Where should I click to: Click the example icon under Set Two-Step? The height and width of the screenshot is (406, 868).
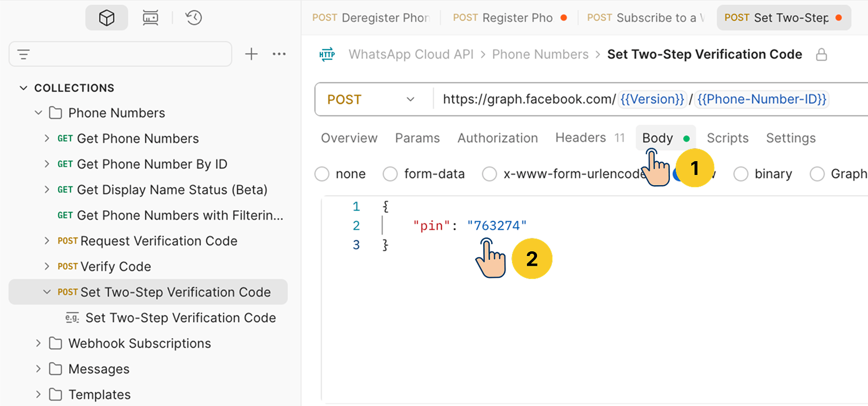click(x=72, y=318)
